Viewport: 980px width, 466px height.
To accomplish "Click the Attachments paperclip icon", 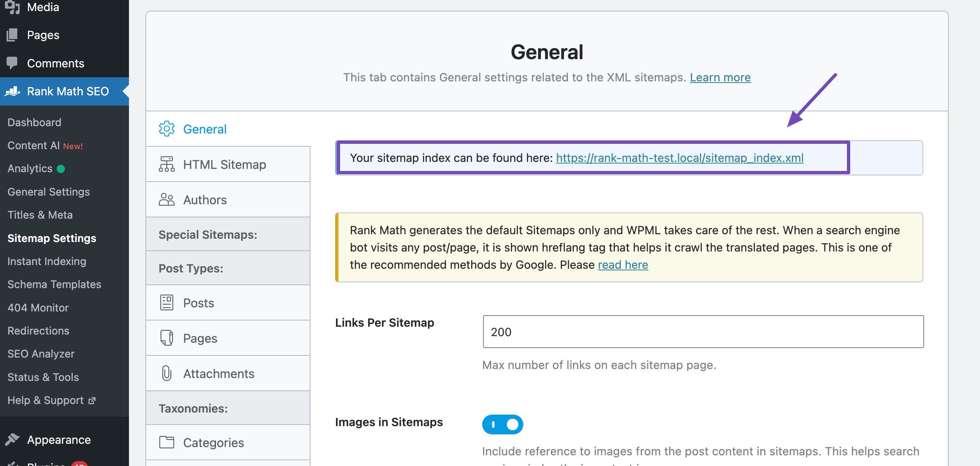I will pos(166,374).
